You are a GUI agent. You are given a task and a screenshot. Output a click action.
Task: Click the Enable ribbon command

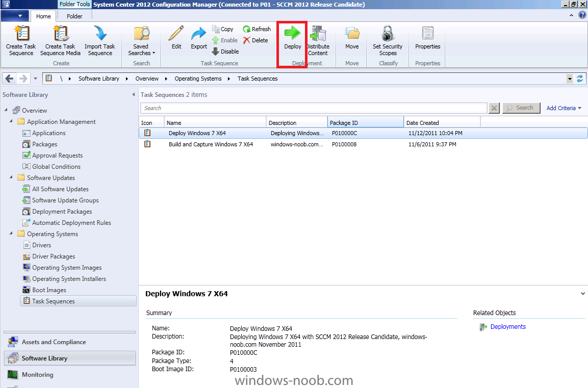coord(224,40)
